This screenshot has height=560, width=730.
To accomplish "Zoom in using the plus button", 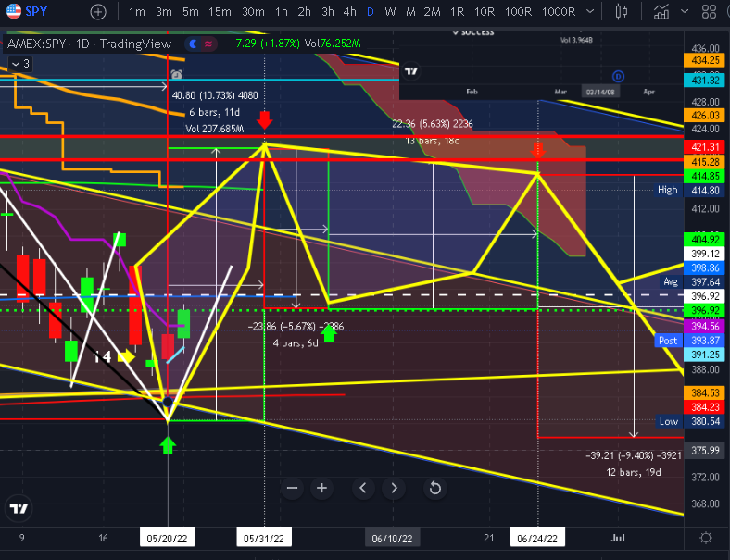I will pos(321,488).
